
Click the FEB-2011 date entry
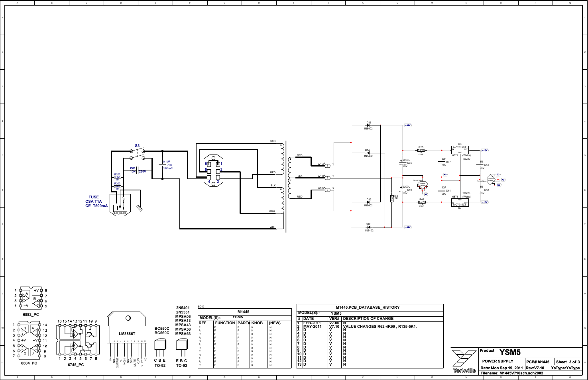312,323
